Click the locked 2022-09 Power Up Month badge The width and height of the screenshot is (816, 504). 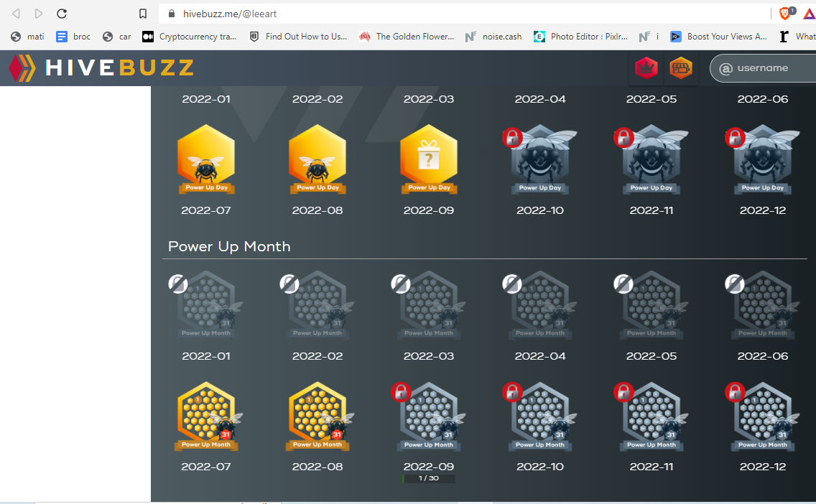[x=429, y=416]
